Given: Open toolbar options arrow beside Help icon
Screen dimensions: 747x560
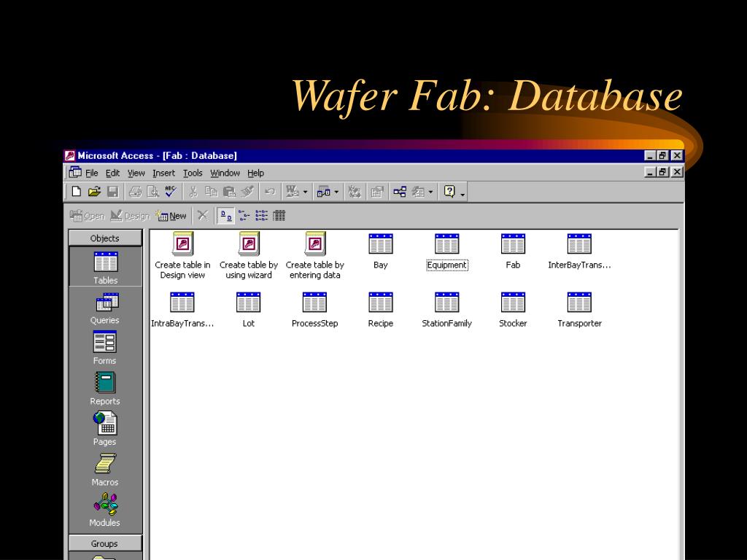Looking at the screenshot, I should click(462, 194).
